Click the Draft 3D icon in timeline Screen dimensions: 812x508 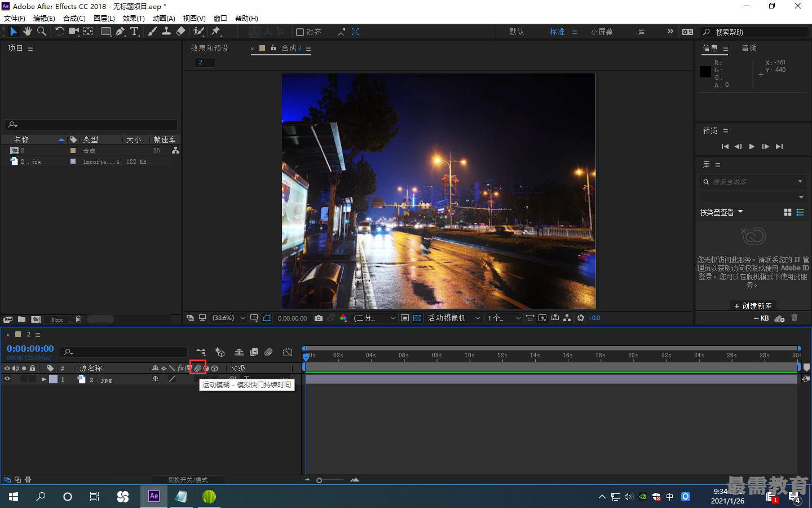pyautogui.click(x=220, y=352)
